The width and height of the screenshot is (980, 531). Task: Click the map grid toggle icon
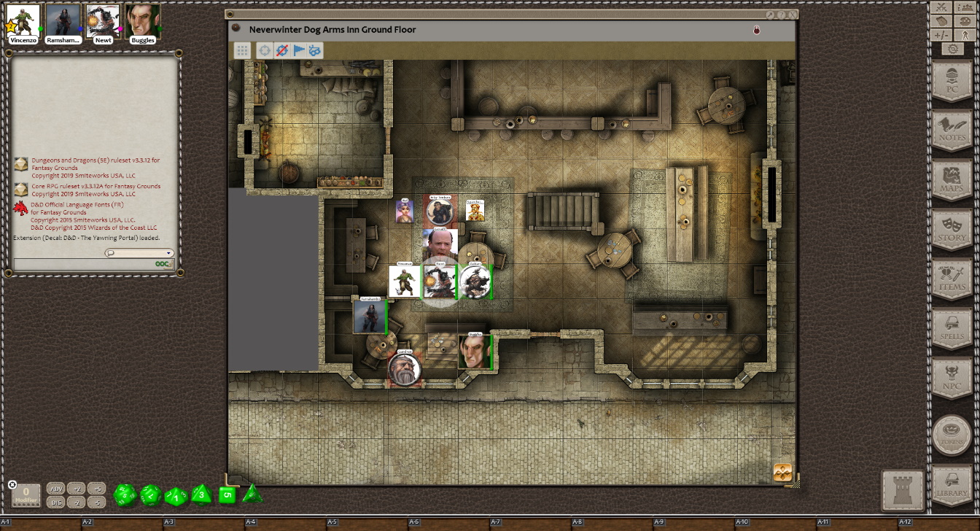tap(243, 50)
